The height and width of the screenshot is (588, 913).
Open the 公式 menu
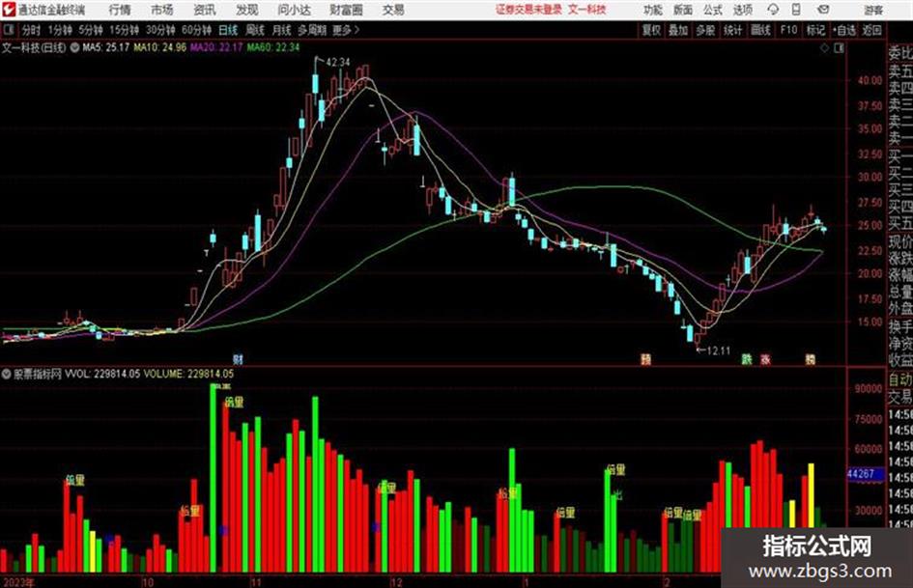click(x=713, y=10)
